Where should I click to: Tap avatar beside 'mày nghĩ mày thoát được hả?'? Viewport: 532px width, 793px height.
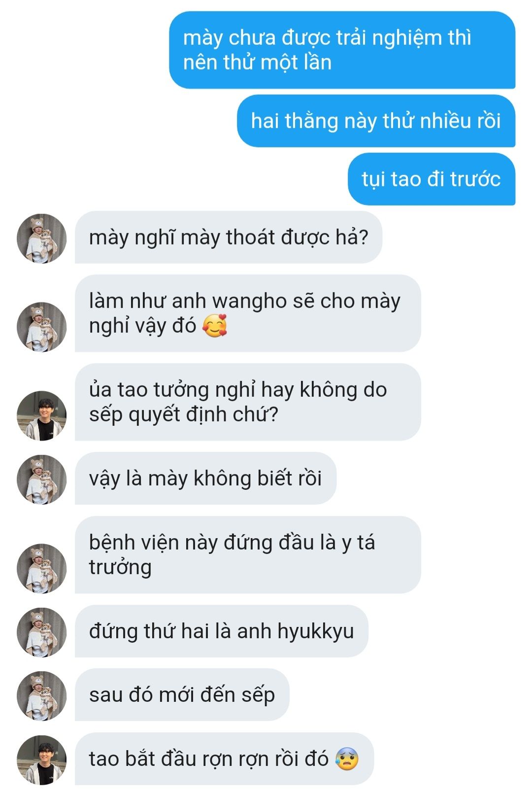click(41, 238)
